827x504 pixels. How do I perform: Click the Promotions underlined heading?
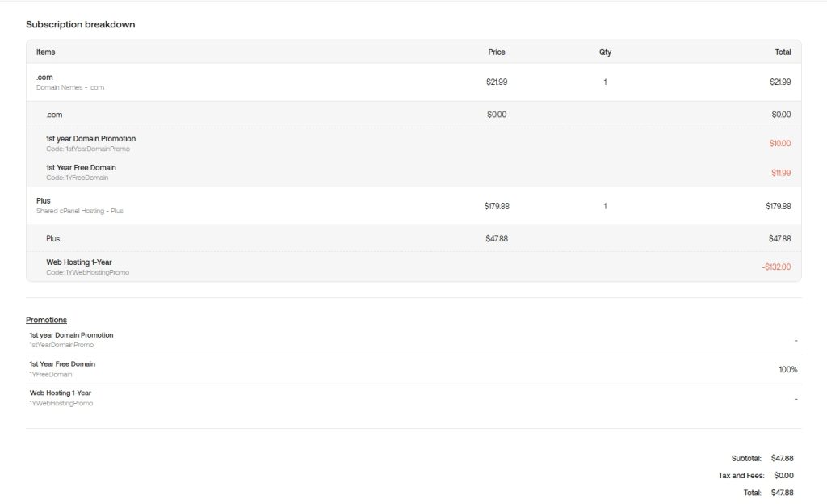(x=46, y=320)
